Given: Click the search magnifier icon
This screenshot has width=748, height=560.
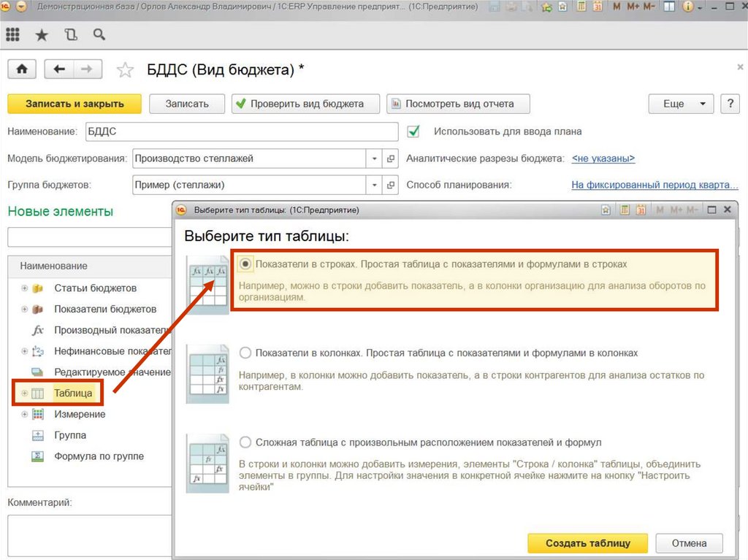Looking at the screenshot, I should pos(99,34).
